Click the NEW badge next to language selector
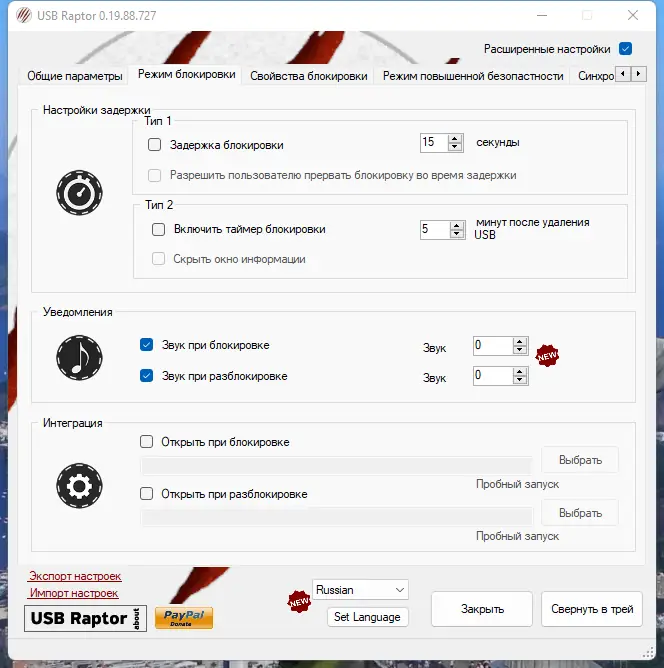The height and width of the screenshot is (668, 664). [299, 602]
